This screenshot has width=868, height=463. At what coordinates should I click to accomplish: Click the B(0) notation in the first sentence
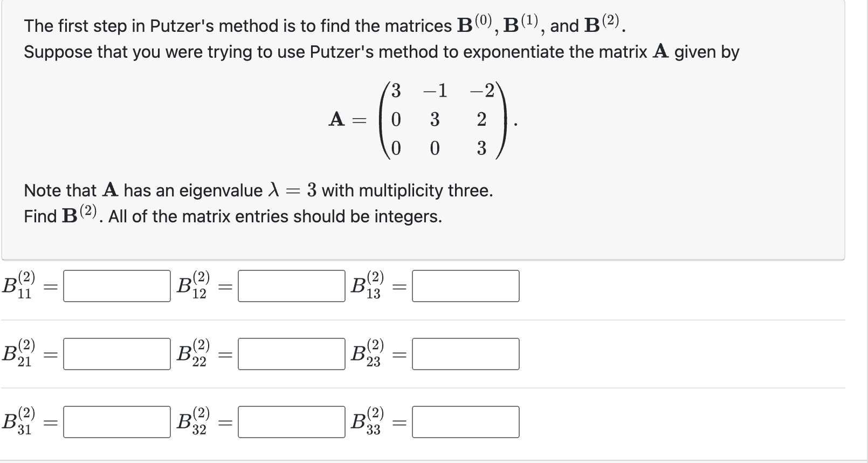tap(472, 24)
